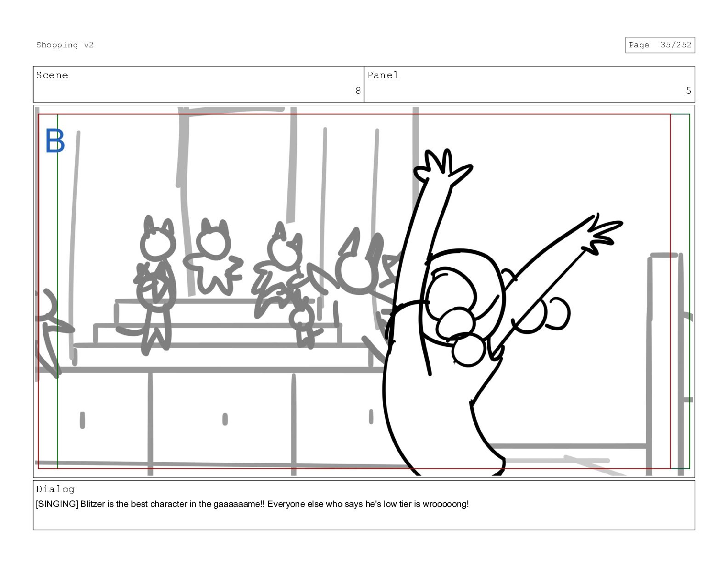
Task: Click the 'Dialog' label
Action: pyautogui.click(x=55, y=489)
